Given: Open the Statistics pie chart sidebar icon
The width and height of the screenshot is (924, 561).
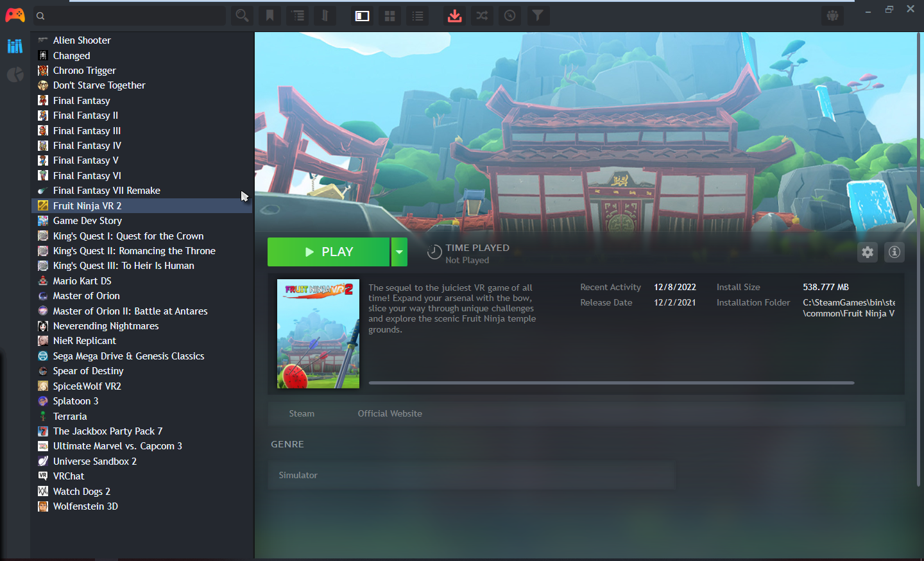Looking at the screenshot, I should point(15,75).
